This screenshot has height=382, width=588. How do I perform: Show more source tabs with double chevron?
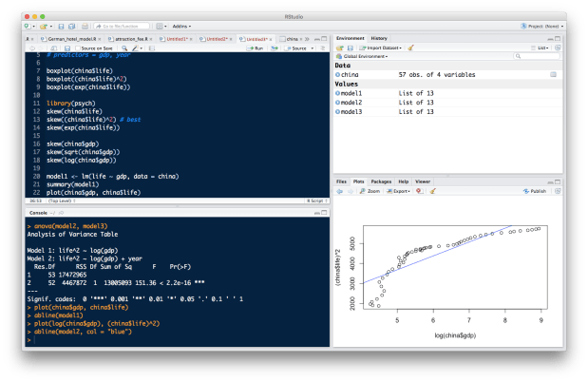coord(307,39)
